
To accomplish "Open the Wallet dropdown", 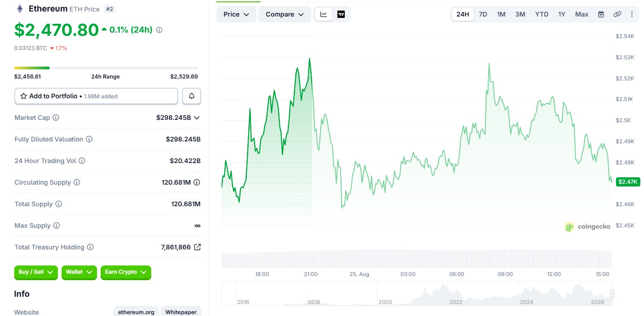I will tap(79, 272).
